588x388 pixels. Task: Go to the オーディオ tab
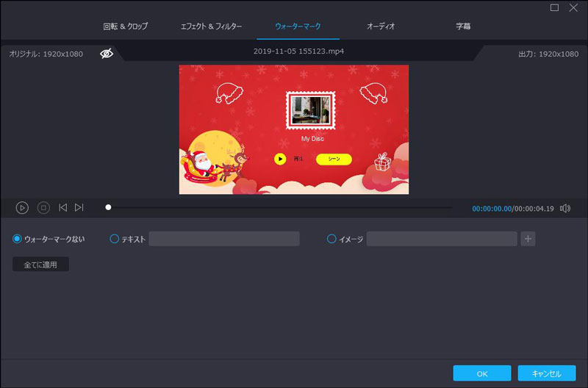click(x=381, y=26)
